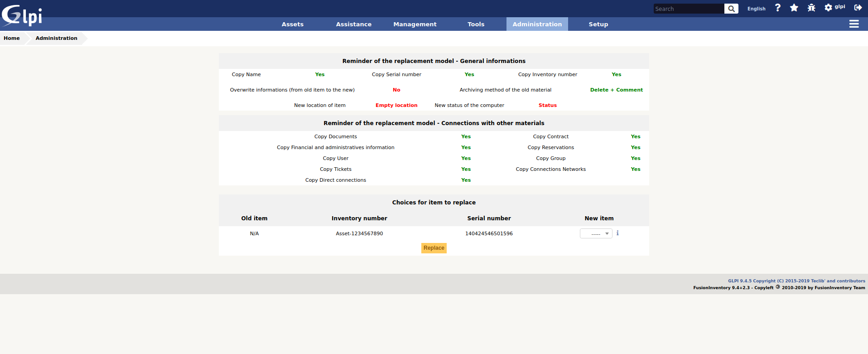Image resolution: width=868 pixels, height=354 pixels.
Task: Click the magnifying glass search button
Action: point(731,9)
